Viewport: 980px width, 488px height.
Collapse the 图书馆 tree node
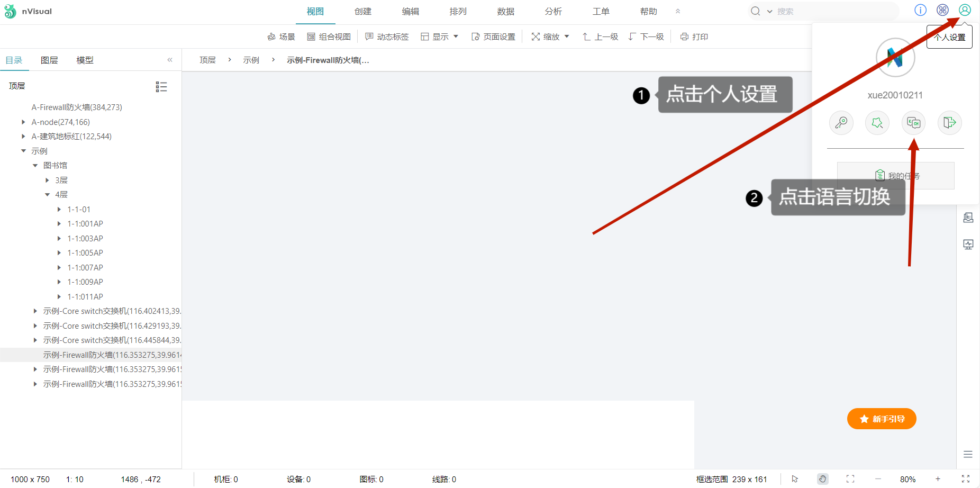tap(35, 166)
